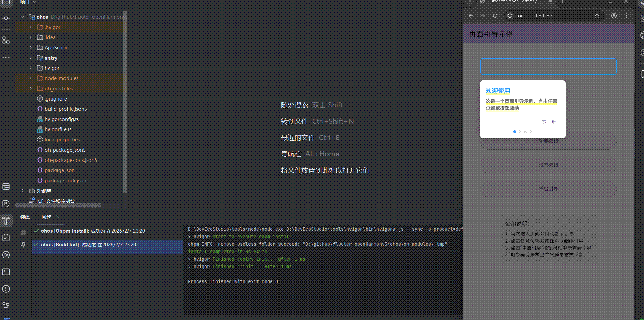Expand the 外部库 node
Image resolution: width=644 pixels, height=320 pixels.
[23, 191]
